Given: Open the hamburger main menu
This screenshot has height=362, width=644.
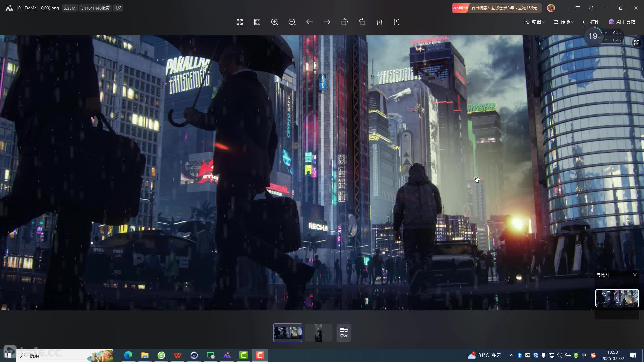Looking at the screenshot, I should (578, 8).
